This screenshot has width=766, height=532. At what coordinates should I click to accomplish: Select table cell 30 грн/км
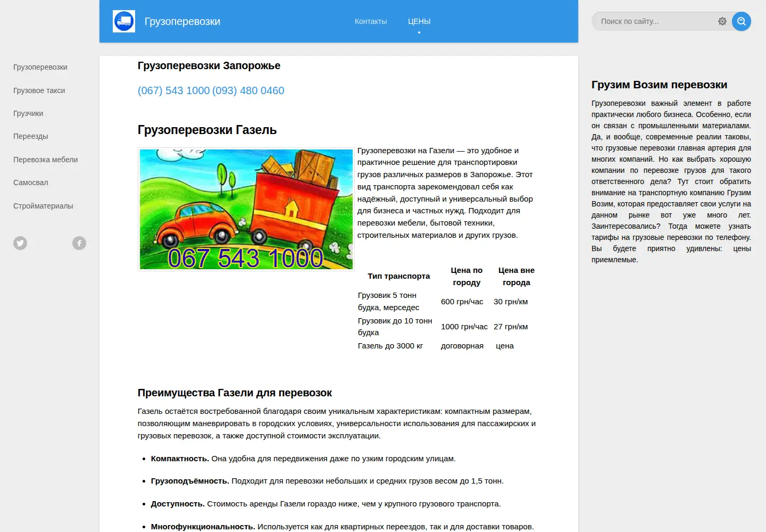[511, 302]
